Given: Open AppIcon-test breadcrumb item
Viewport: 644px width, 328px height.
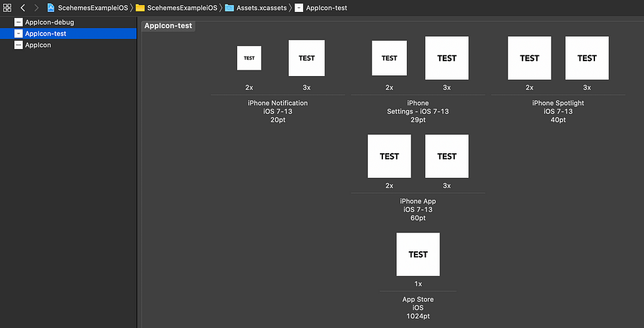Looking at the screenshot, I should 326,8.
